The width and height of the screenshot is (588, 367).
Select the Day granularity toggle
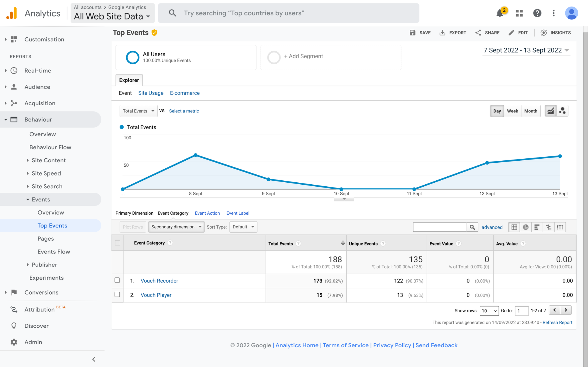click(x=497, y=111)
